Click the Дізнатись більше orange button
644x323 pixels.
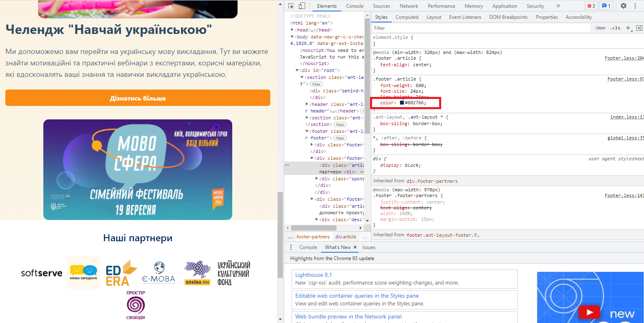(138, 98)
